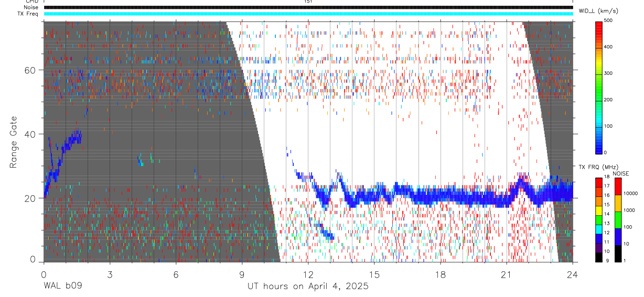Viewport: 644px width, 297px height.
Task: Click the cyan swatch in the TX FRQ legend
Action: click(599, 229)
